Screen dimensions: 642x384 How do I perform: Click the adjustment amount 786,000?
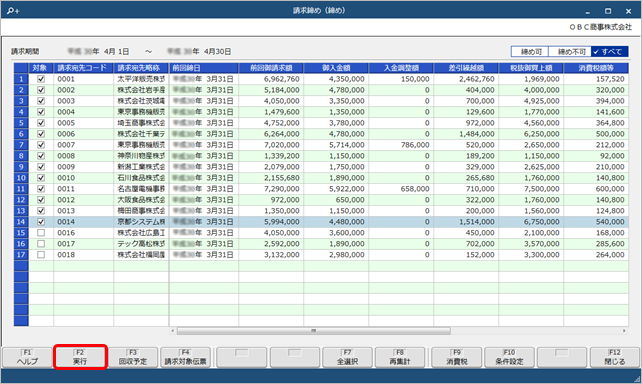coord(415,145)
